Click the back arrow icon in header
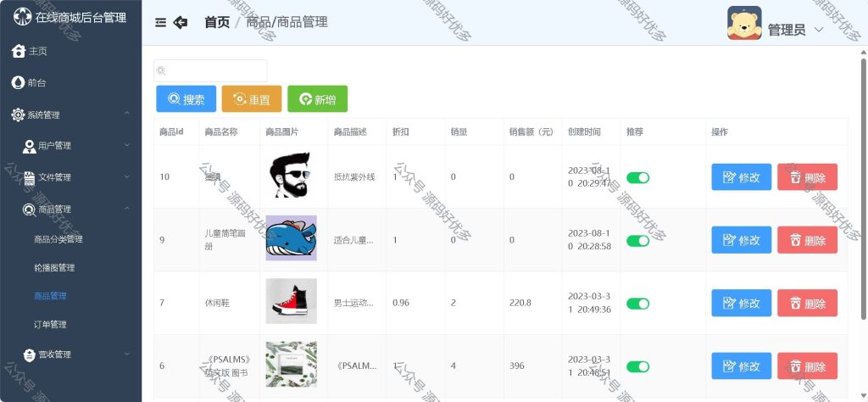The image size is (868, 402). tap(181, 22)
